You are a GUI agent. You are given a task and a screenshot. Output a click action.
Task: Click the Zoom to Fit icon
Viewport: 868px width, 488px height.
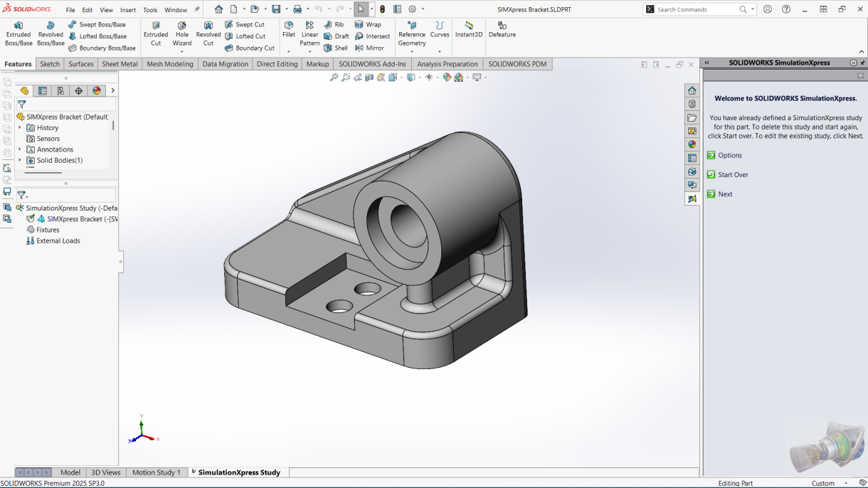334,77
